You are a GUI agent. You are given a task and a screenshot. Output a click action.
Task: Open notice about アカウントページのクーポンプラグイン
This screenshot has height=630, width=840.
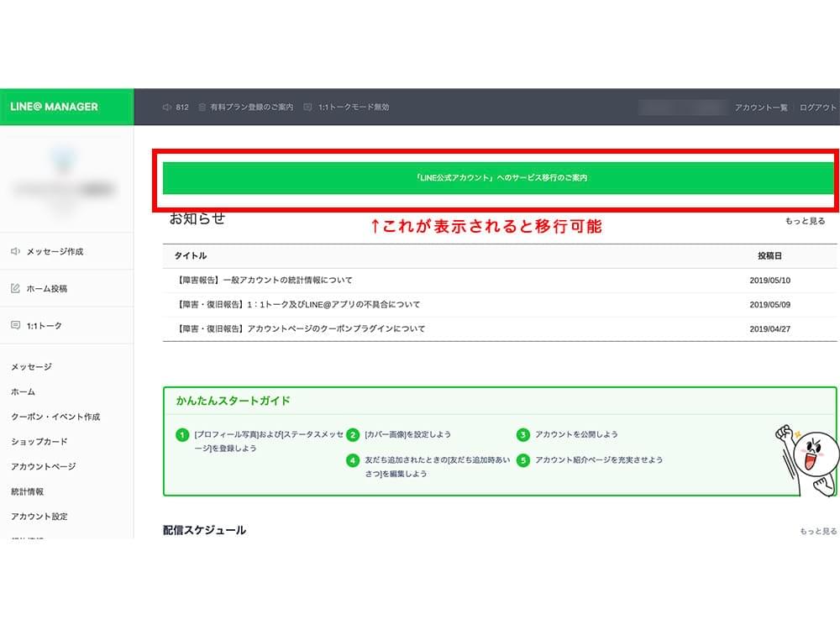pos(301,328)
